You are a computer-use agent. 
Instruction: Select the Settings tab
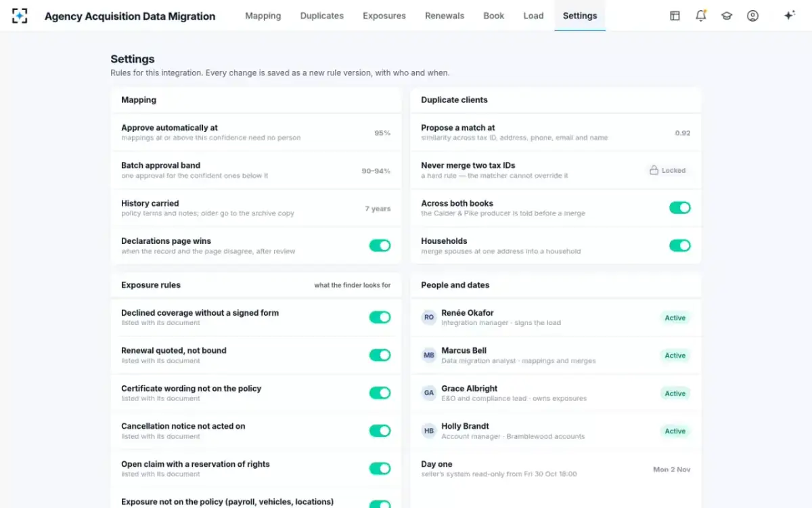tap(580, 16)
